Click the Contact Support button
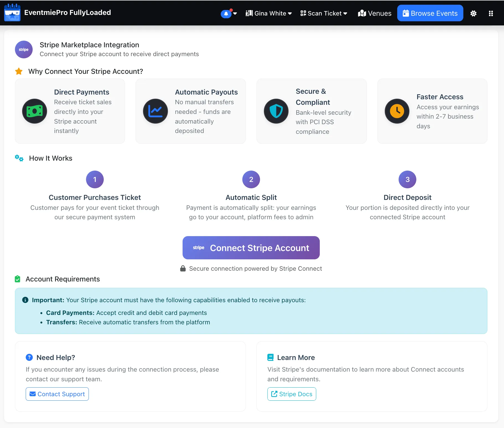 57,394
